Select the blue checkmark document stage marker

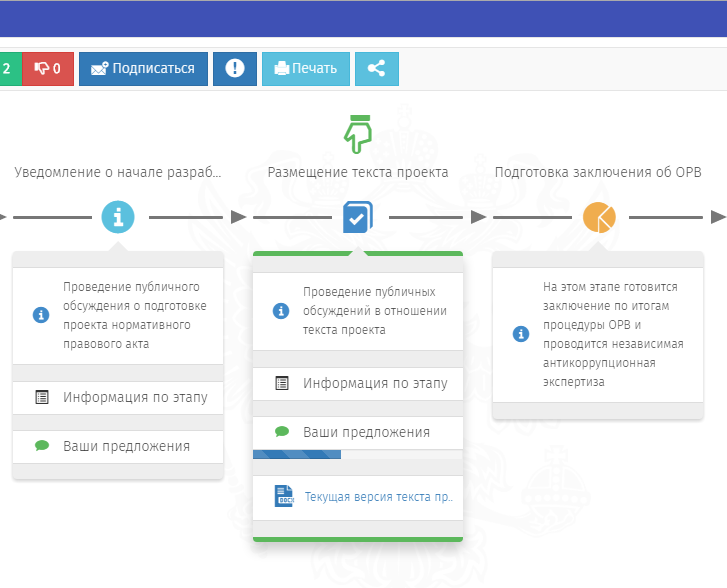[x=358, y=217]
